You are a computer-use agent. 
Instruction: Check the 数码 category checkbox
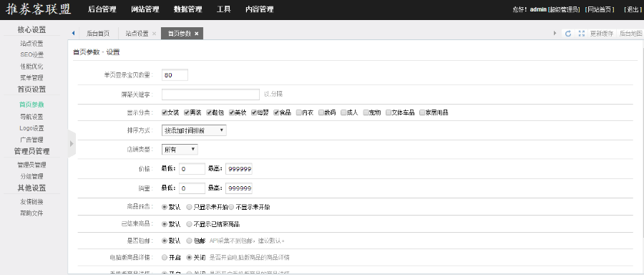(321, 112)
